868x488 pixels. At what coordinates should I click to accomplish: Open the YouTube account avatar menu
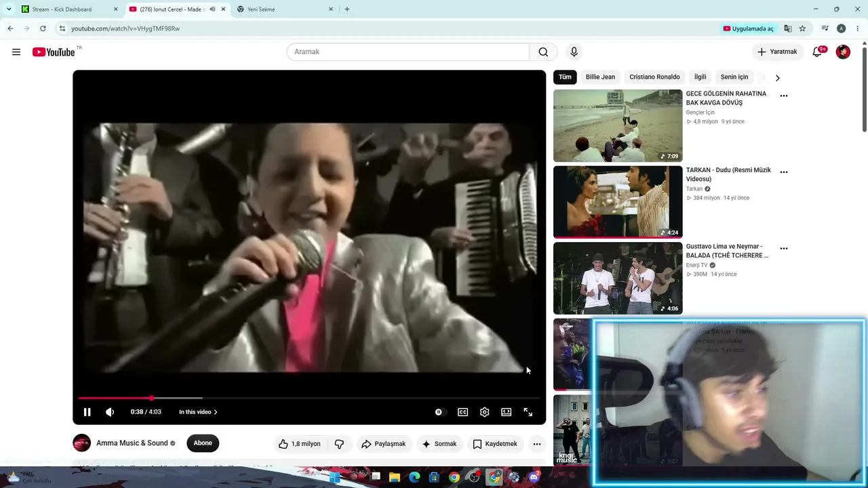(x=843, y=52)
